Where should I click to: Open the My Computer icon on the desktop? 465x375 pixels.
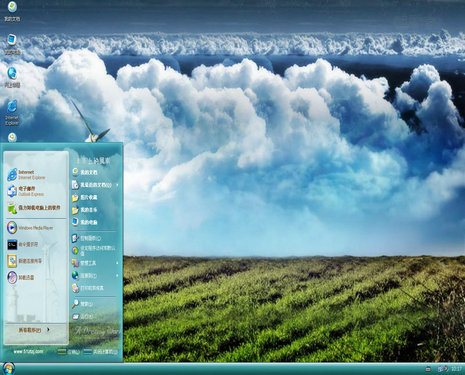(12, 44)
